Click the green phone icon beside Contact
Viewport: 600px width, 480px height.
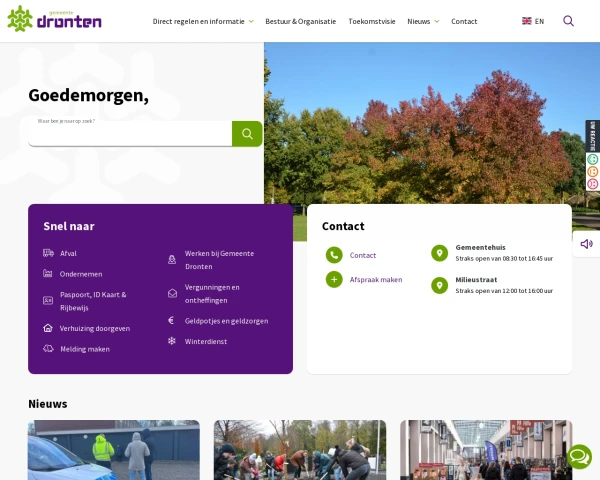point(334,255)
